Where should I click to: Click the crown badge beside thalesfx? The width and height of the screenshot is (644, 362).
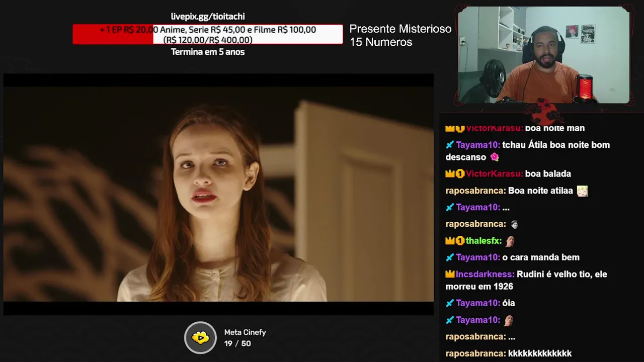[450, 241]
